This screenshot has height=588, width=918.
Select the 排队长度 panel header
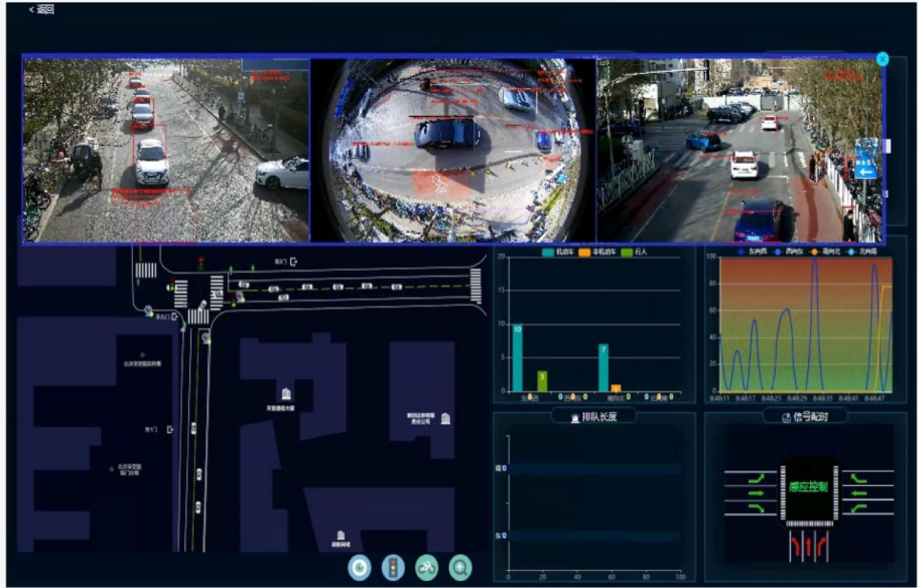point(594,417)
